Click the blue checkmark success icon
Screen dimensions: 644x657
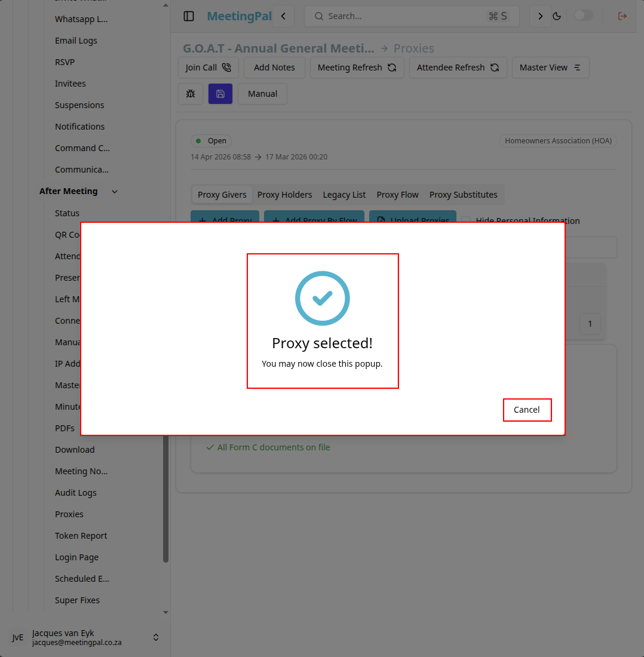click(322, 298)
